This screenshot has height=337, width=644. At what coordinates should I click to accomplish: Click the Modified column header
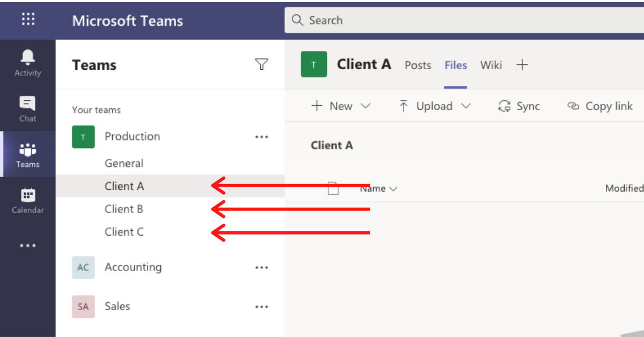coord(624,188)
